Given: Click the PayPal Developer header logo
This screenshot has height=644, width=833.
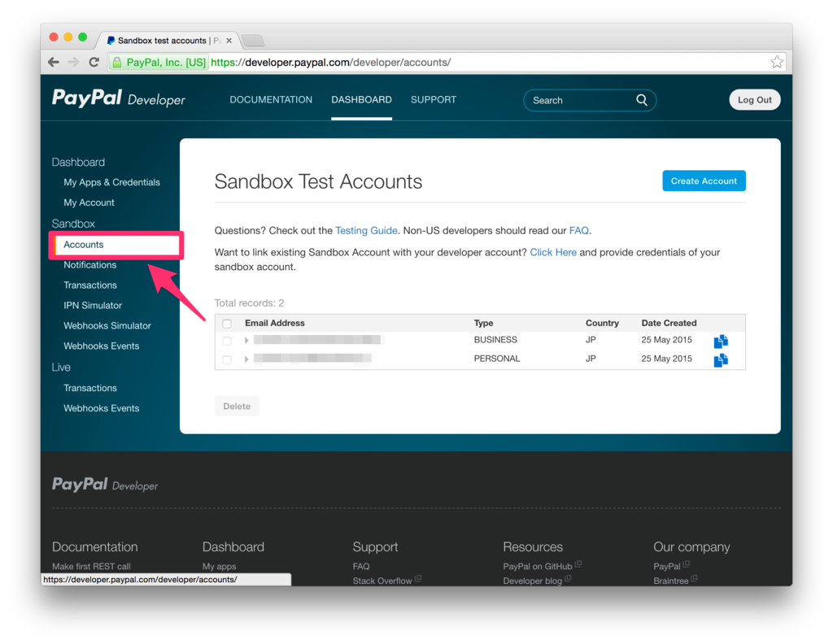Looking at the screenshot, I should click(119, 98).
